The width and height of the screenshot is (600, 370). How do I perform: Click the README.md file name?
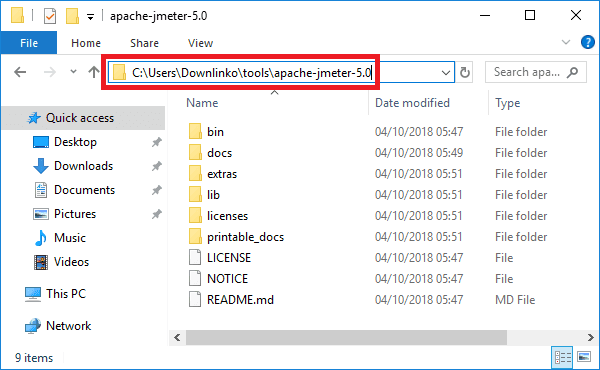pyautogui.click(x=240, y=300)
